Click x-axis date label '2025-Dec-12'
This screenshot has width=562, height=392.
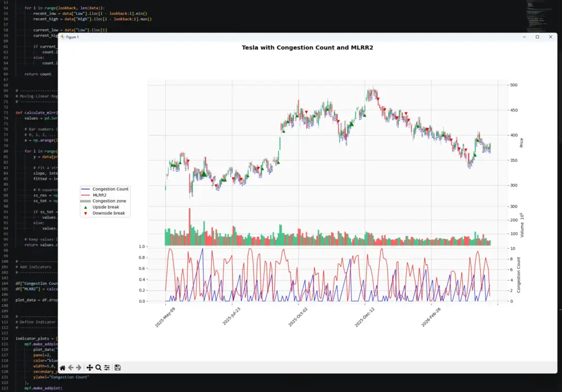point(364,317)
